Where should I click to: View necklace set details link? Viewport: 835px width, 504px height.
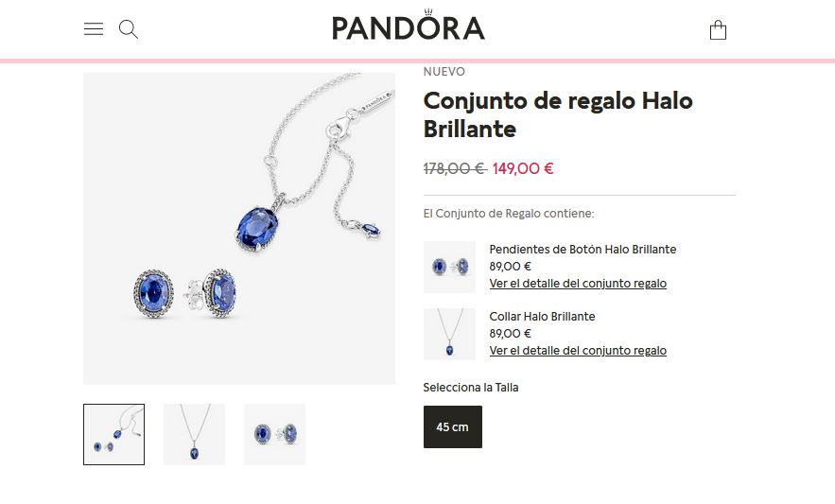578,351
